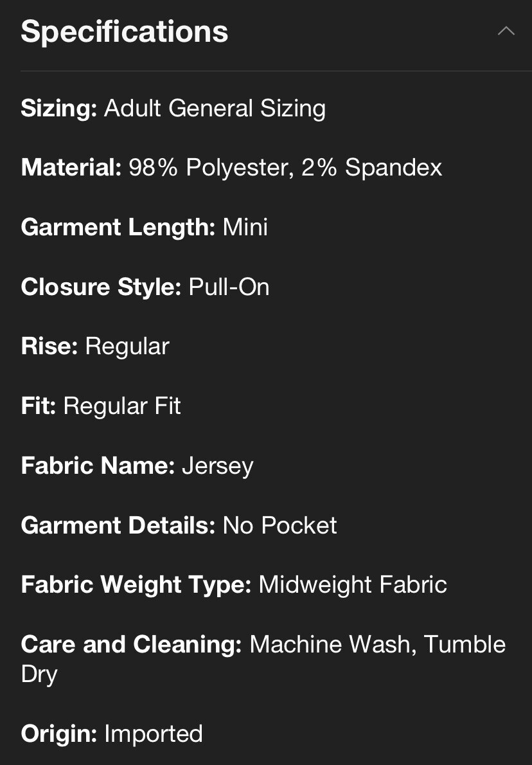This screenshot has width=532, height=765.
Task: Select the Care and Cleaning label
Action: [131, 645]
